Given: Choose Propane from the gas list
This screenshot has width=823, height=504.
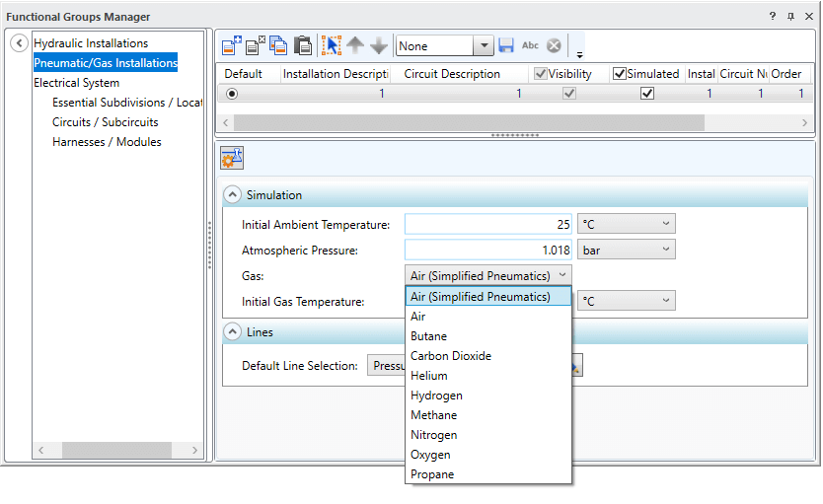Looking at the screenshot, I should coord(488,474).
